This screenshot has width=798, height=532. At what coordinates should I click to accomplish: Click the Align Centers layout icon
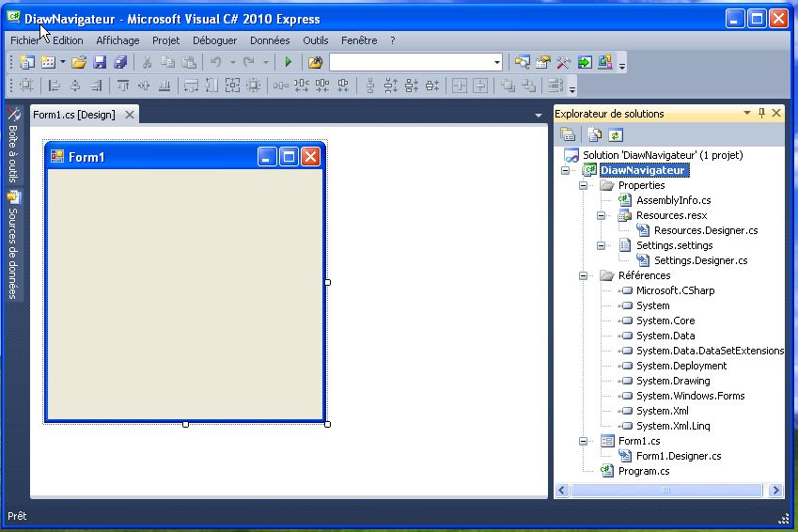[x=75, y=86]
